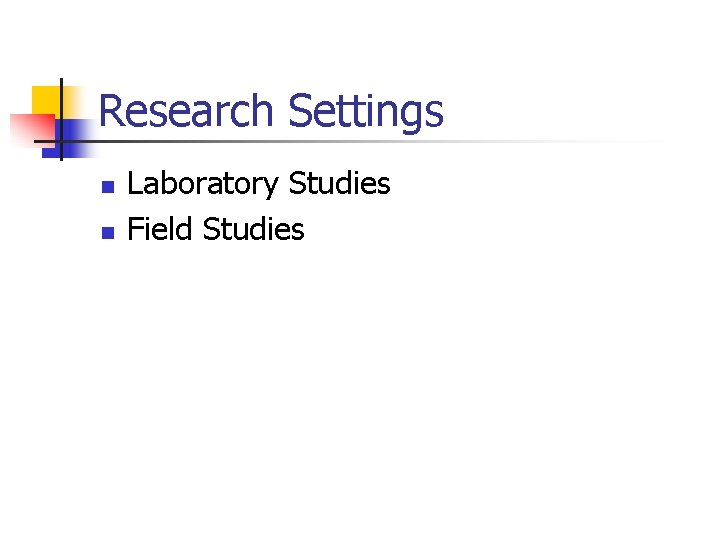The image size is (720, 540).
Task: Select the Field Studies bullet text
Action: click(x=215, y=229)
